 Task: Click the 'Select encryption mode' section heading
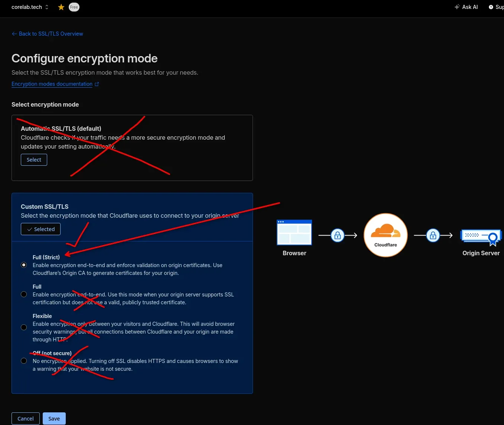click(x=45, y=104)
